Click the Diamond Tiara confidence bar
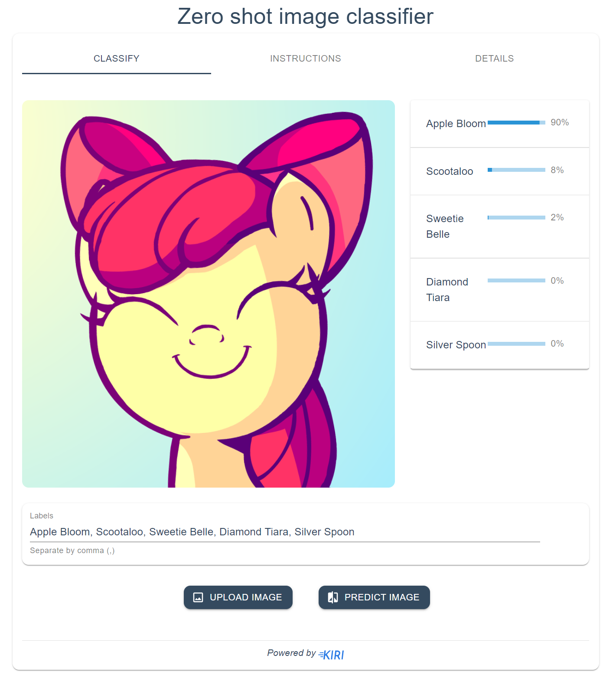The height and width of the screenshot is (685, 616). click(x=516, y=281)
